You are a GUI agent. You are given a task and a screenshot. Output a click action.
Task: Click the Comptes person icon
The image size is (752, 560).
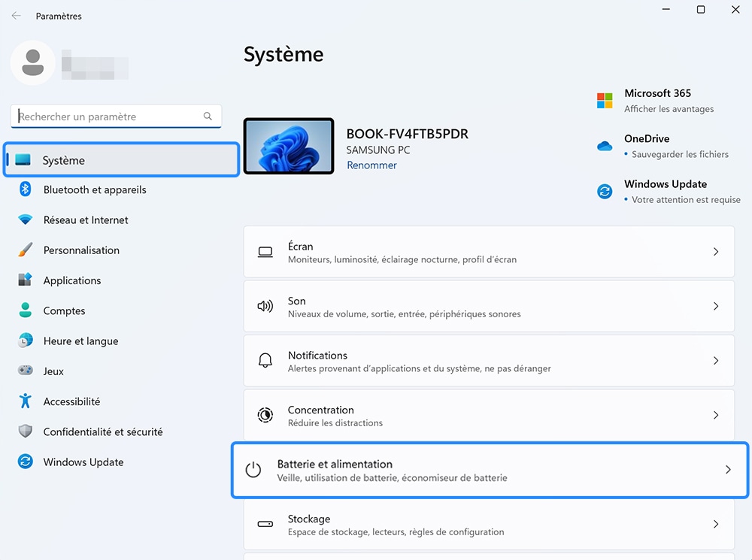[25, 310]
